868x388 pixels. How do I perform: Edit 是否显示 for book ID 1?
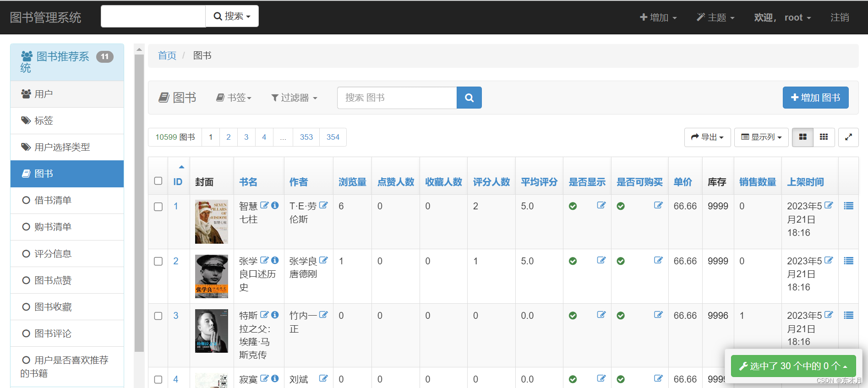click(601, 205)
